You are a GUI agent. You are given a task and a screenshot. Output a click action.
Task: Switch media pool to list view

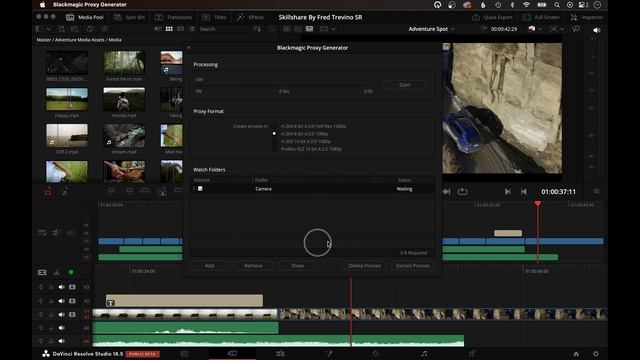(x=192, y=29)
